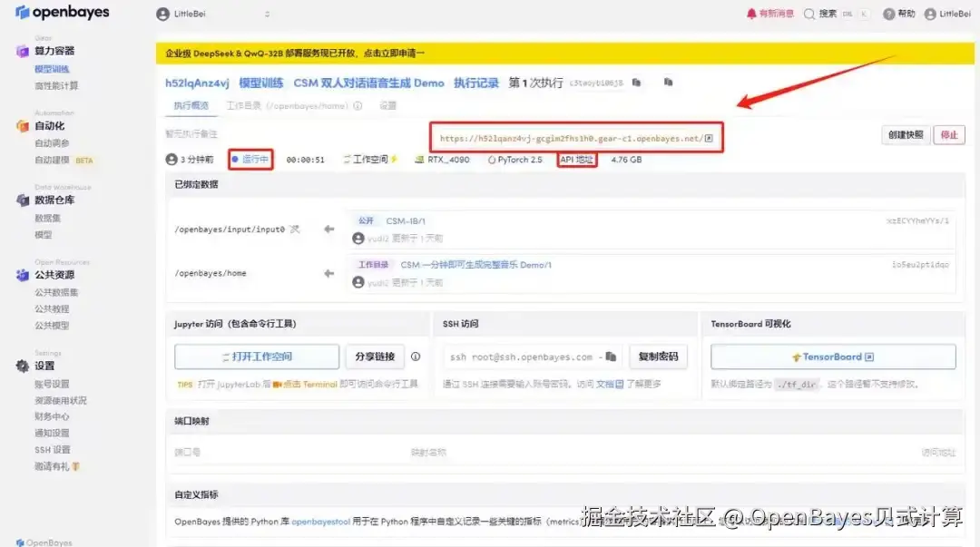The image size is (980, 547).
Task: Click the 复制密码 button
Action: pos(658,357)
